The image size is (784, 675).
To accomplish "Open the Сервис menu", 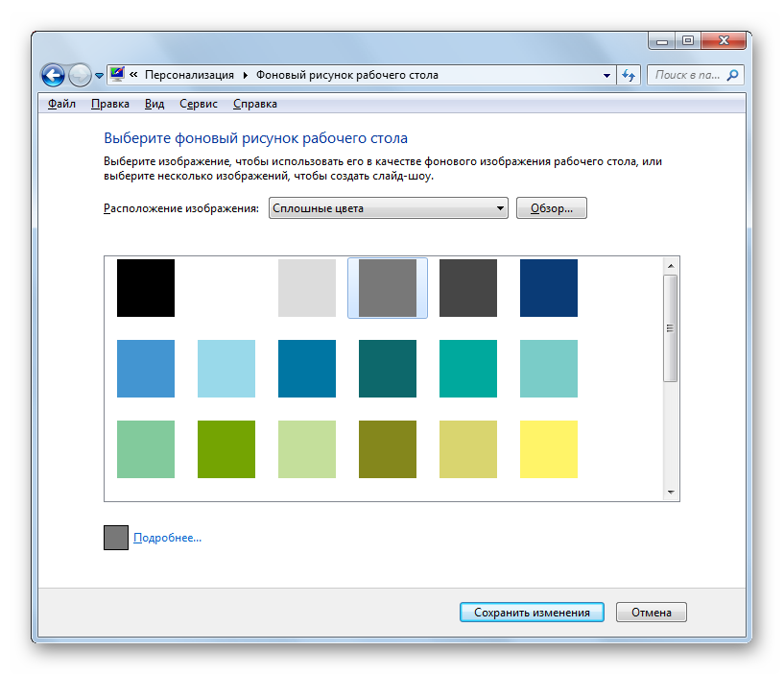I will pyautogui.click(x=199, y=104).
